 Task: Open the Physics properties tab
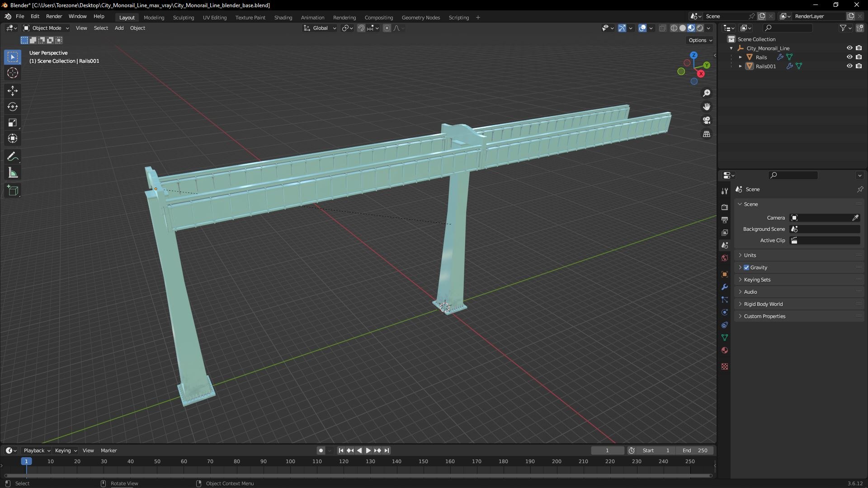coord(725,312)
